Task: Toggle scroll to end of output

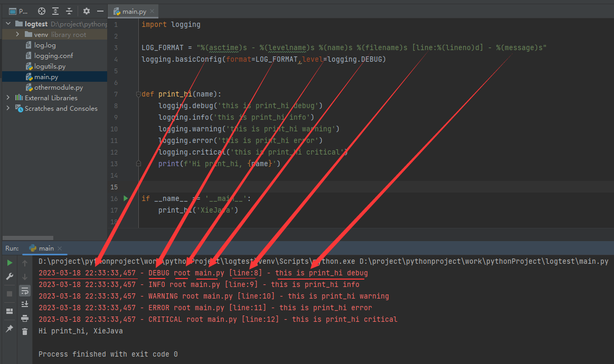Action: click(25, 304)
